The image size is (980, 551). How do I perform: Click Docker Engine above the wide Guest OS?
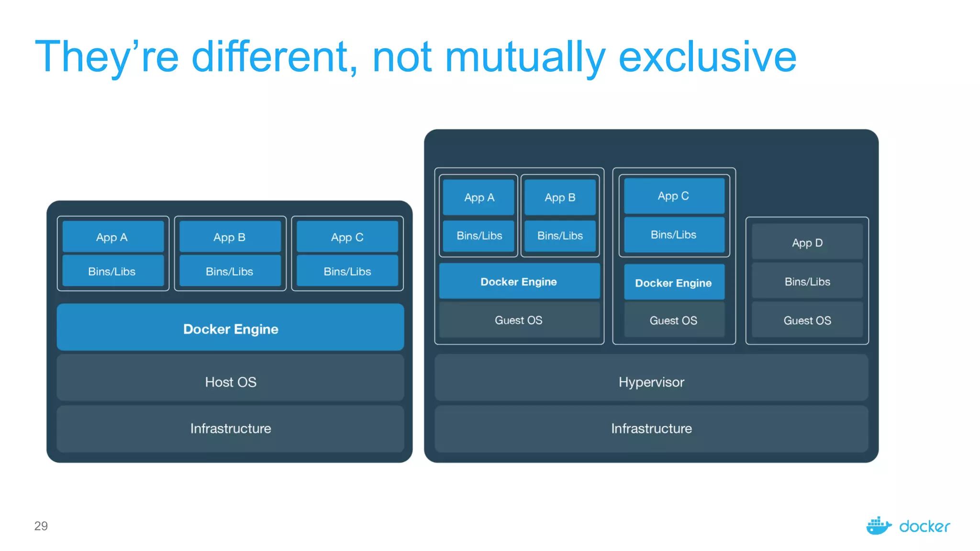click(519, 281)
